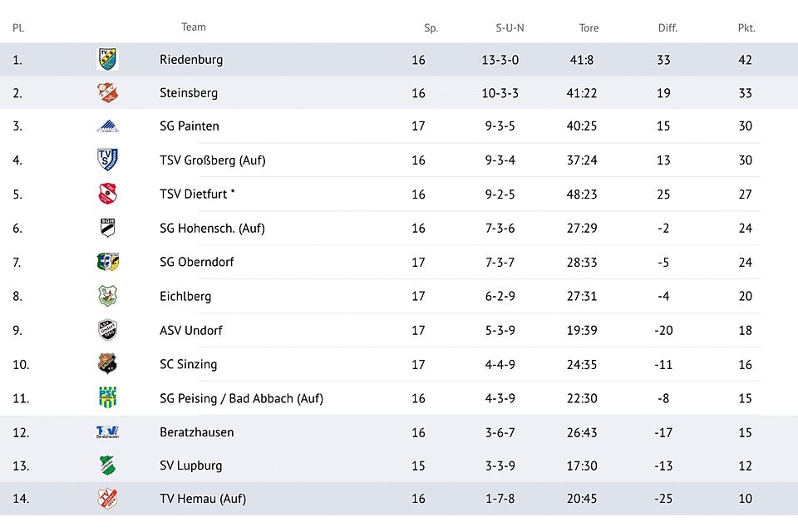The width and height of the screenshot is (798, 532).
Task: Click the Team column header
Action: pyautogui.click(x=193, y=27)
